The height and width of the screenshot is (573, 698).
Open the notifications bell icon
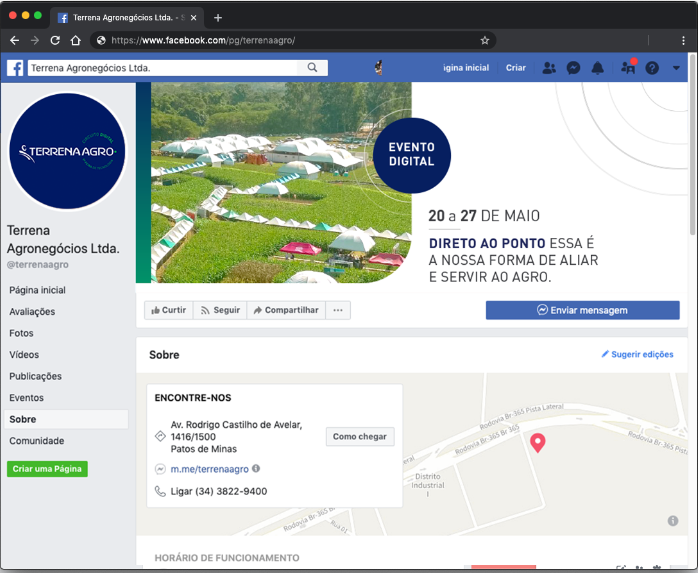point(597,68)
